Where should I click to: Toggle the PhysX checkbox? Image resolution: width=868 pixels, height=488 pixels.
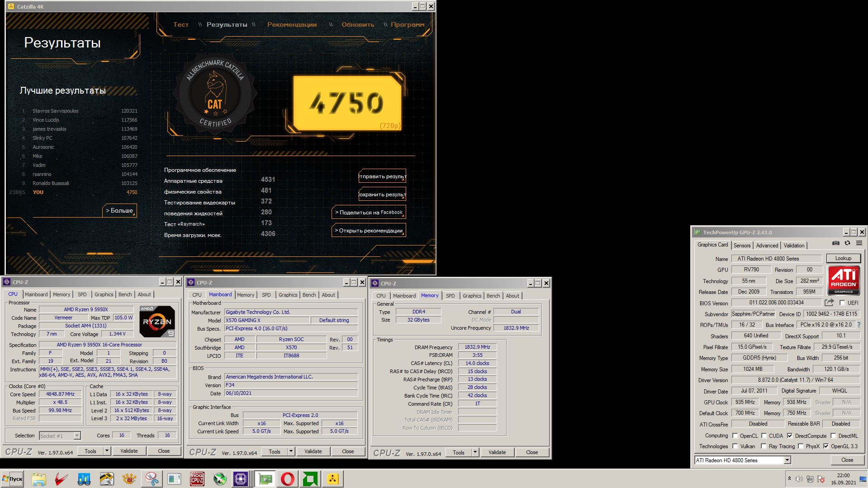pyautogui.click(x=801, y=446)
